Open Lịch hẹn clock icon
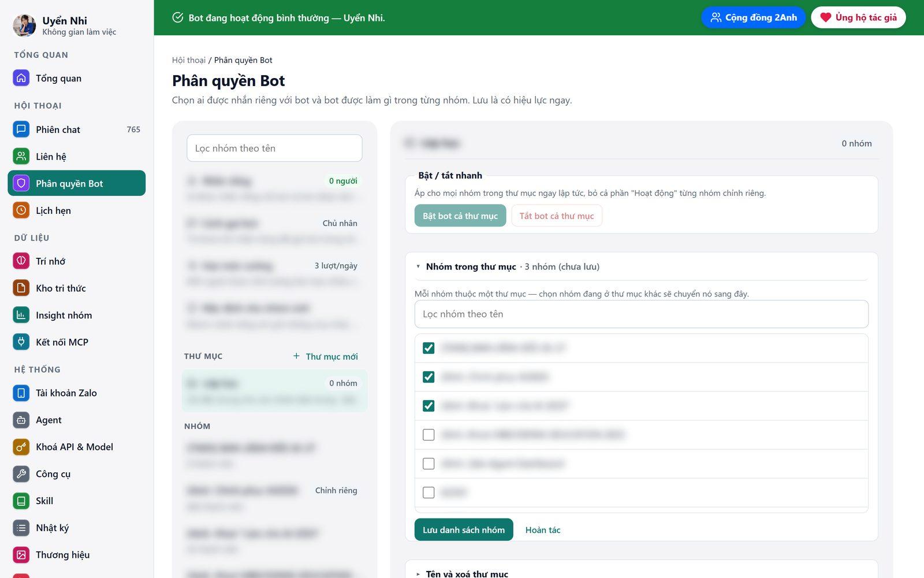This screenshot has height=578, width=924. 21,210
